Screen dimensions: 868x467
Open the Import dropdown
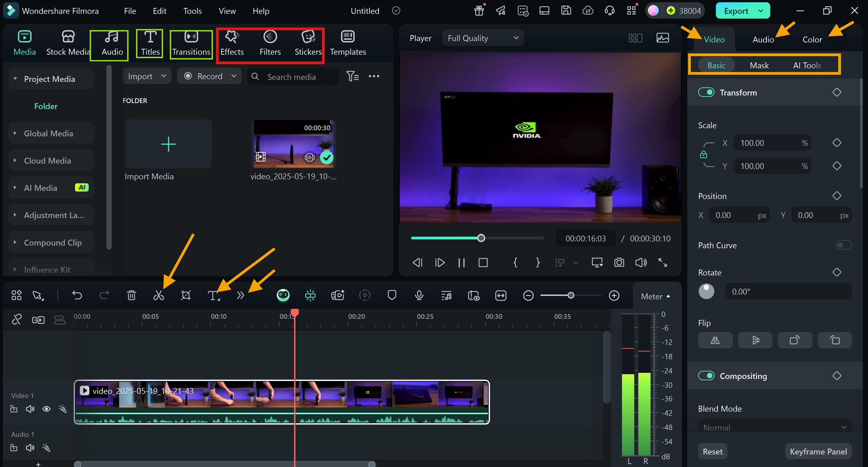click(147, 76)
